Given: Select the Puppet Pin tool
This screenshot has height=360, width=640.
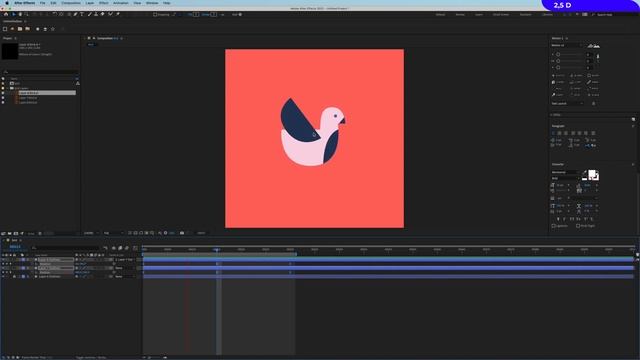Looking at the screenshot, I should click(x=118, y=14).
